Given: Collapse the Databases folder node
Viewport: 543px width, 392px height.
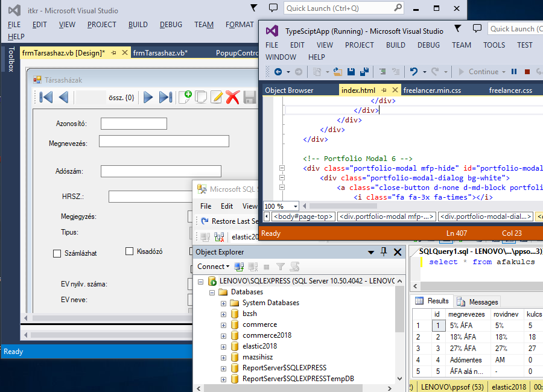Looking at the screenshot, I should click(212, 292).
